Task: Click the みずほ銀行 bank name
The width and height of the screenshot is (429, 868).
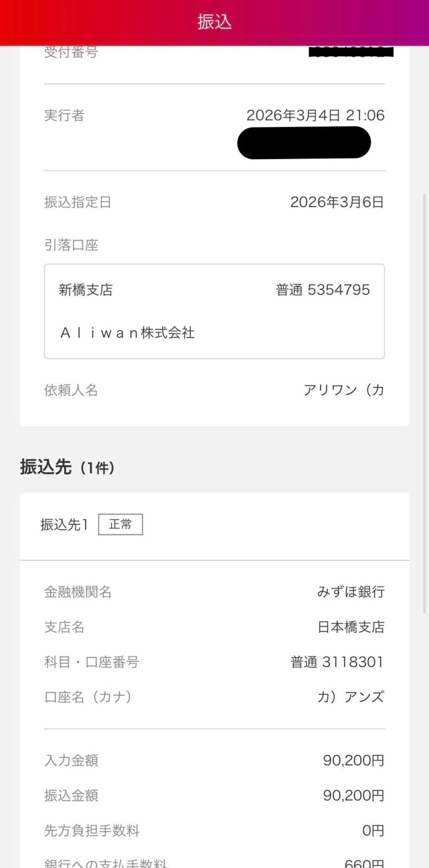Action: [x=351, y=592]
